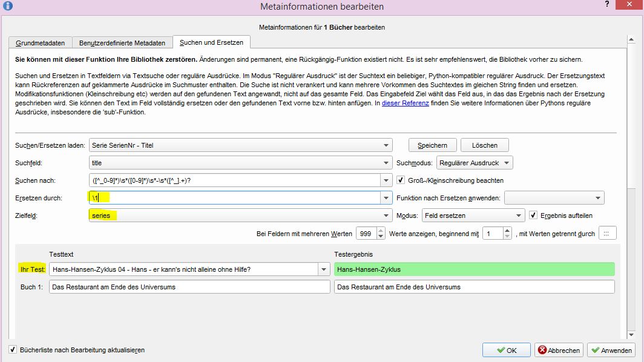Click the help question mark icon
Viewport: 644px width, 362px height.
606,5
